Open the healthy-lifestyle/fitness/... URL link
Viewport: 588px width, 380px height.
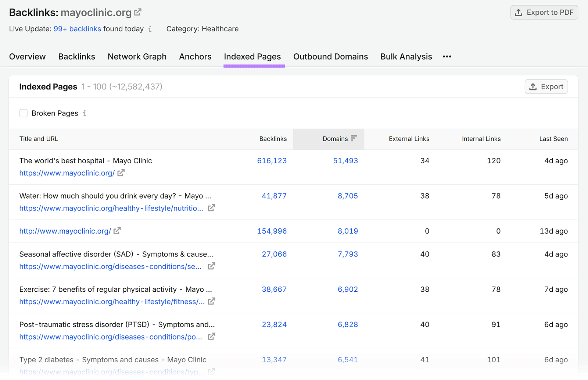click(112, 302)
